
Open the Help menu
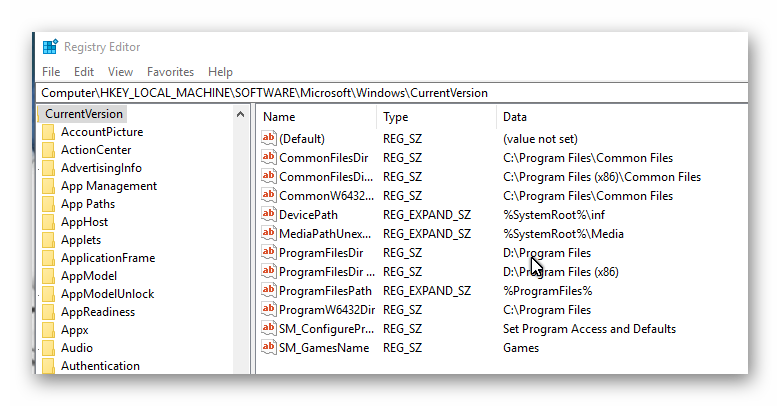point(220,72)
